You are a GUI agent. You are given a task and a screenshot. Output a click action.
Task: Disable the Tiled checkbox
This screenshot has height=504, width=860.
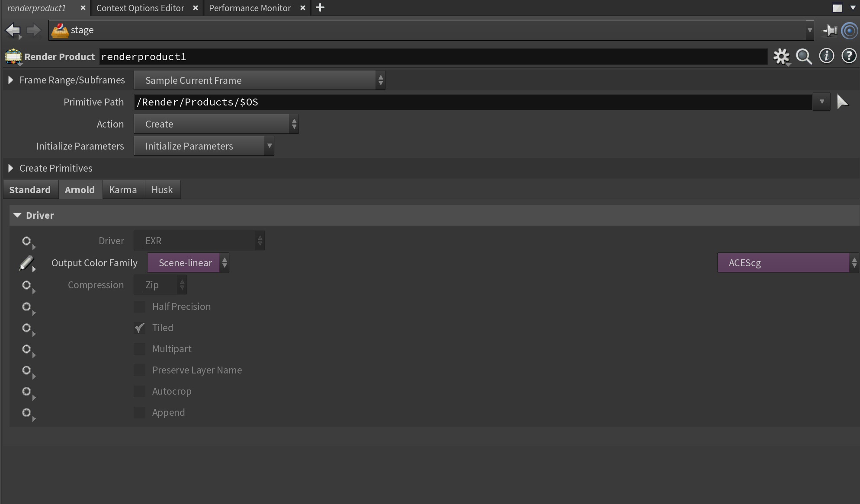[x=139, y=328]
